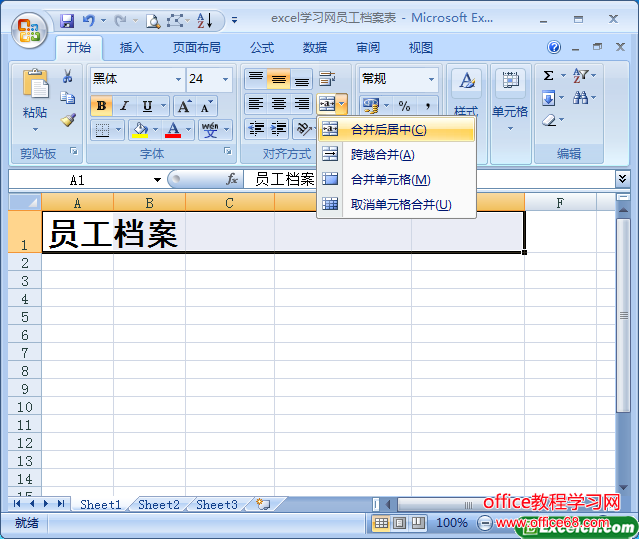Open print preview from quick access toolbar
This screenshot has width=639, height=539.
point(153,21)
